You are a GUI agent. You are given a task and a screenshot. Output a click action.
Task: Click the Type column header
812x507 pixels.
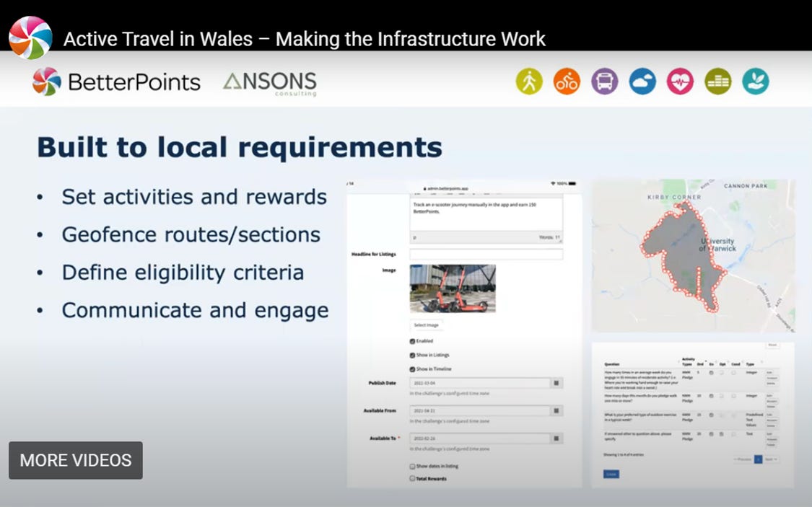coord(750,364)
